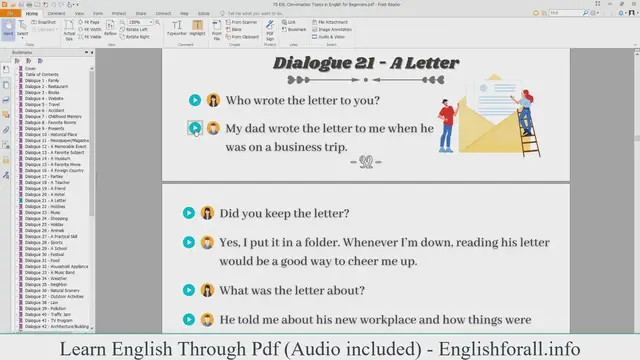Open the PDF Sign tool
640x360 pixels.
tap(270, 30)
